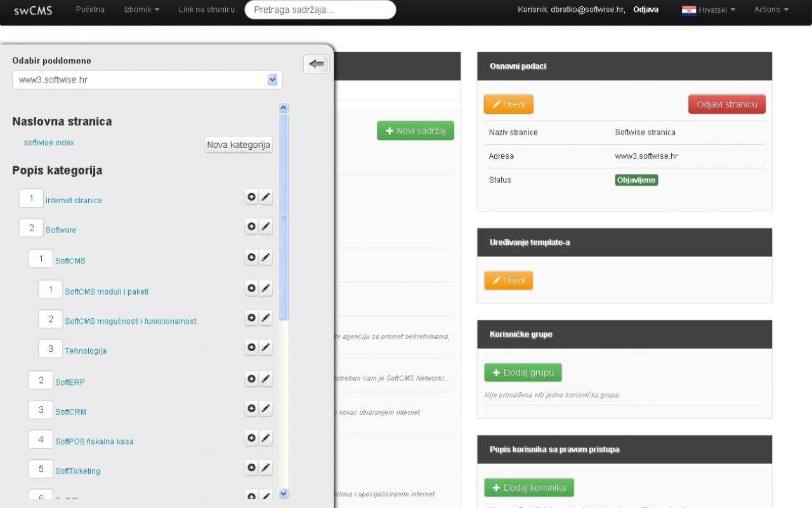812x508 pixels.
Task: Open the Hrvatski language dropdown
Action: [716, 10]
